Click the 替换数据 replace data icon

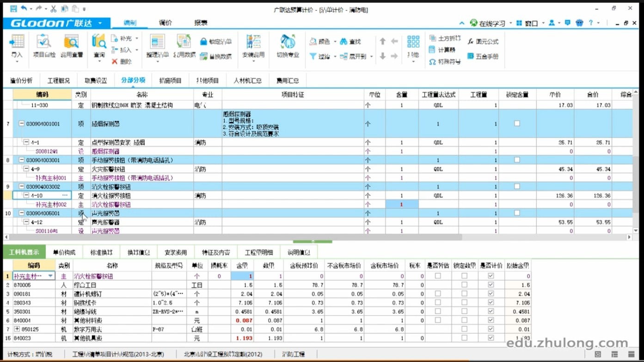216,56
